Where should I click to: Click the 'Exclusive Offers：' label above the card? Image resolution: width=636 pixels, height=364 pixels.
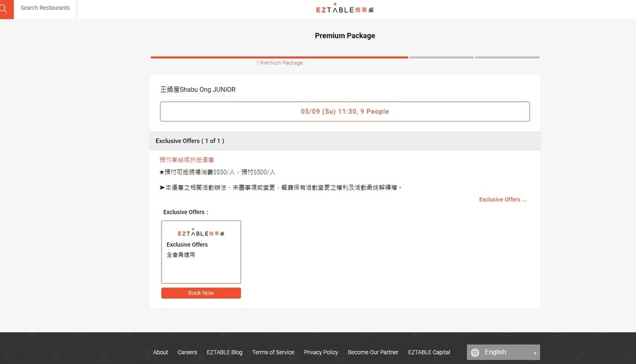(186, 212)
